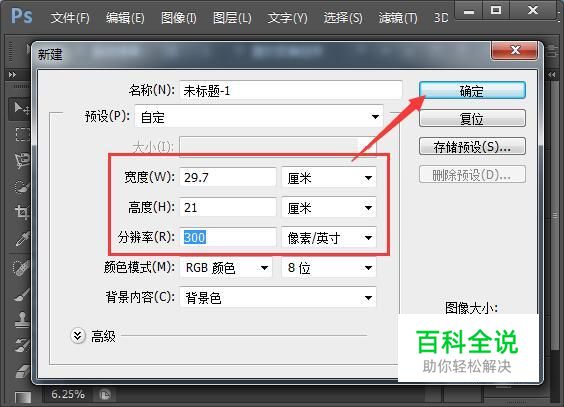Open the 背景内容 dropdown showing 背景色

278,297
